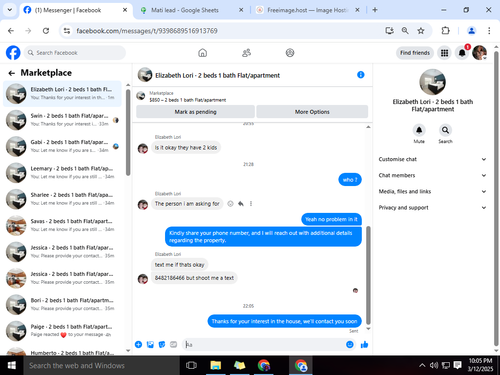This screenshot has width=500, height=375.
Task: Reload the page in browser toolbar
Action: (46, 31)
